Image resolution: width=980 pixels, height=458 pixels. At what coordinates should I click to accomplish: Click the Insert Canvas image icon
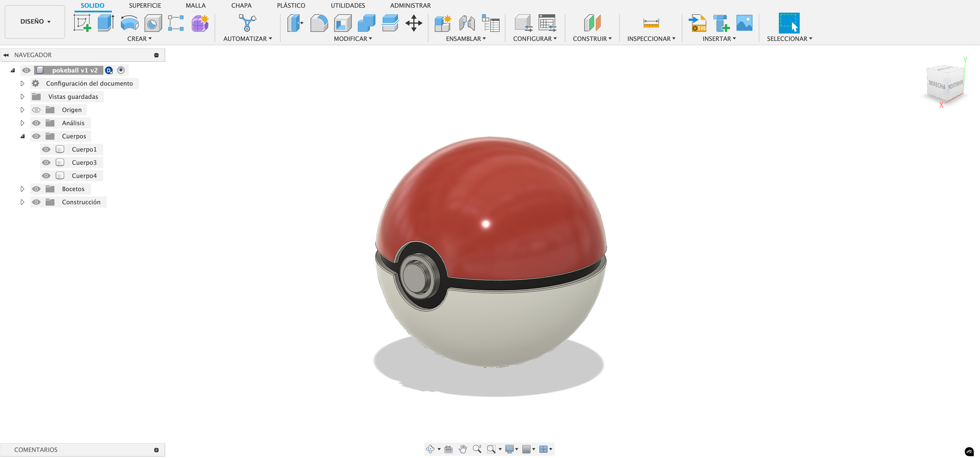[x=744, y=23]
